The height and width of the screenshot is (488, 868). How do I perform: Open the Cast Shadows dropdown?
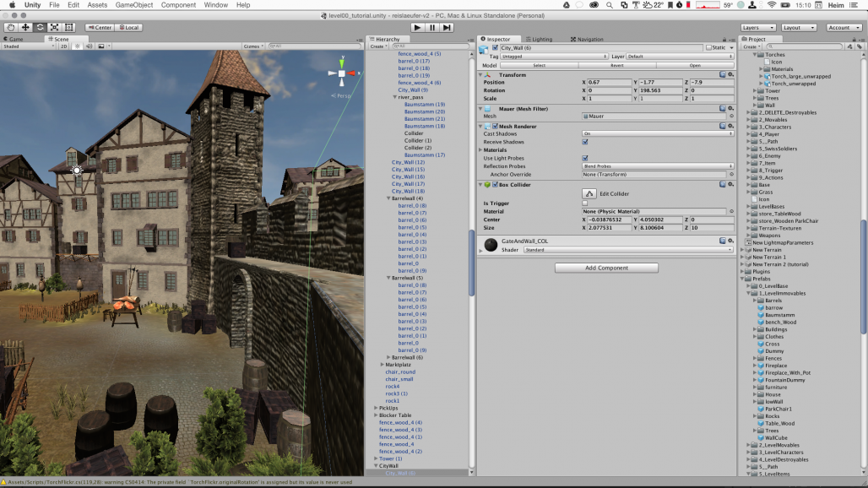tap(657, 133)
